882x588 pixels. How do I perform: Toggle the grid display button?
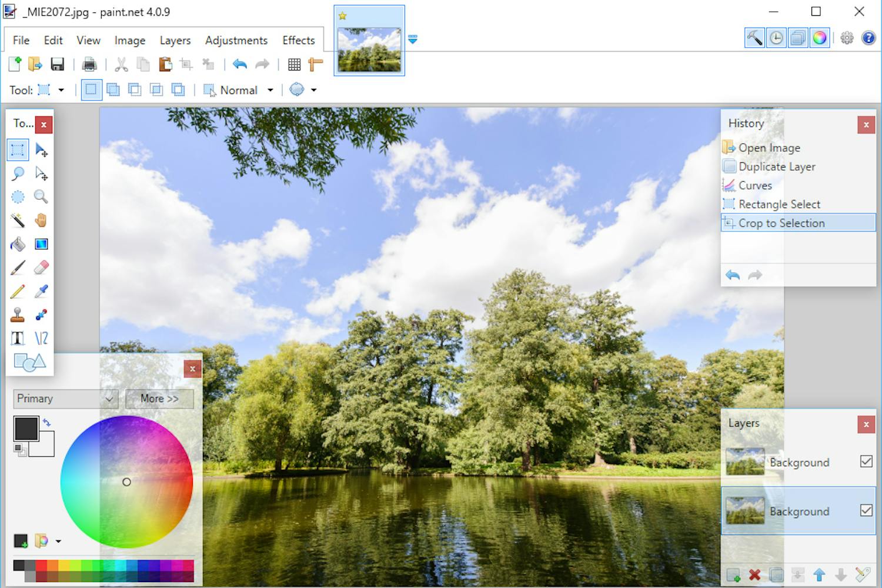tap(294, 64)
